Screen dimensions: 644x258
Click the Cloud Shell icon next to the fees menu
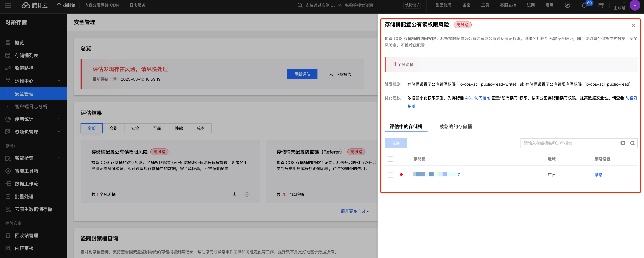(x=567, y=5)
